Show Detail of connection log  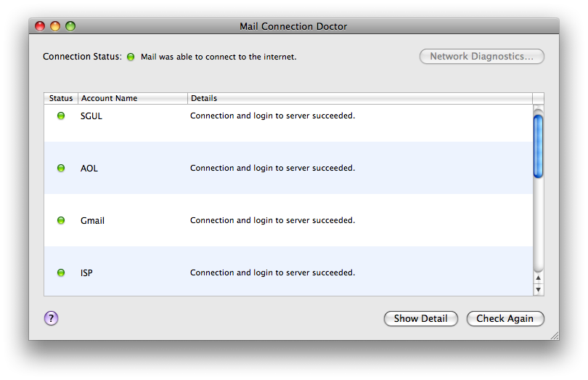coord(421,318)
